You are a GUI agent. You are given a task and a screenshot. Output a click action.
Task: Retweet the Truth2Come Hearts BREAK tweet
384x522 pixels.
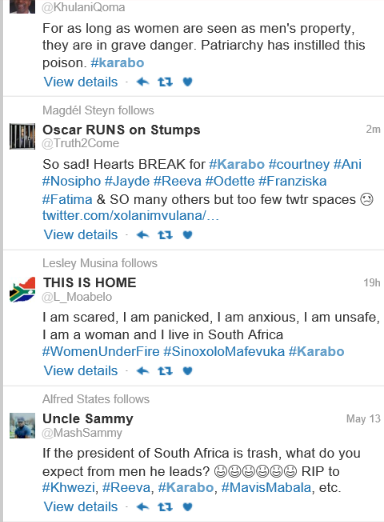(x=165, y=235)
